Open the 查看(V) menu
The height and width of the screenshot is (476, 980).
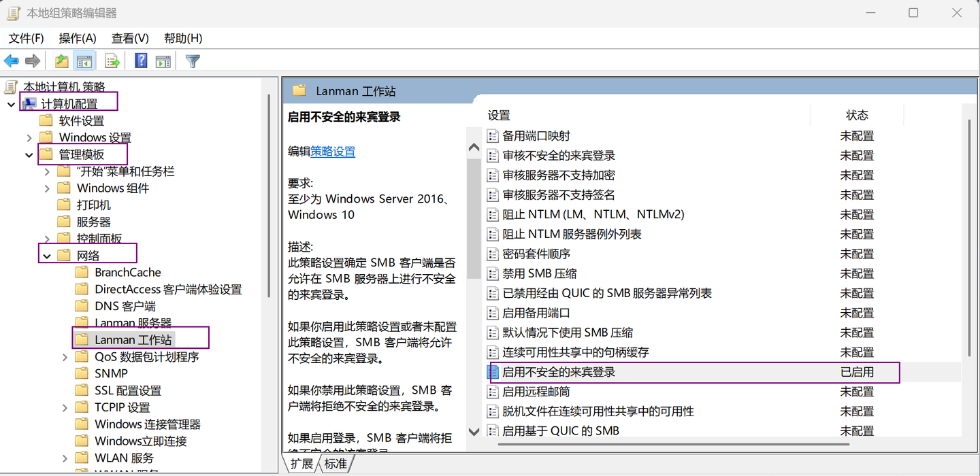(129, 38)
